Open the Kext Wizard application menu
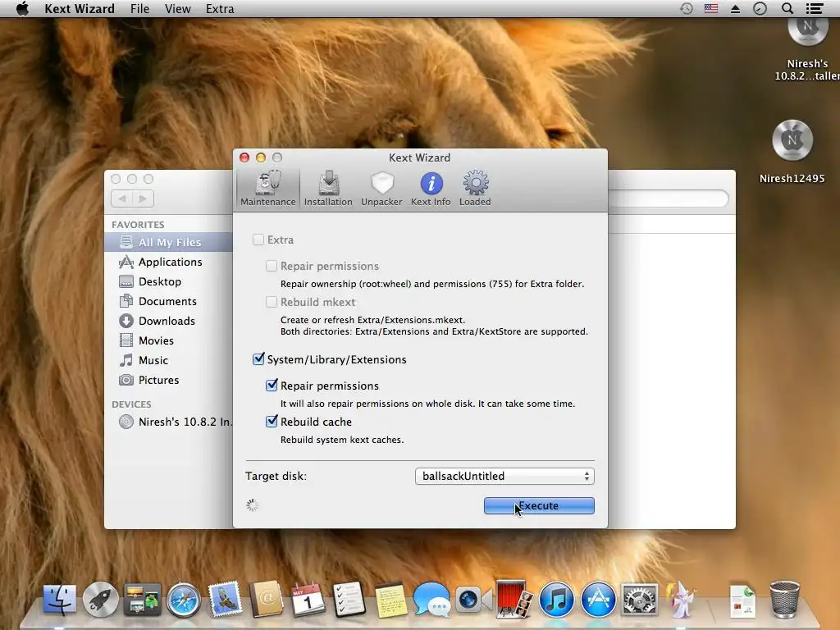 point(80,8)
